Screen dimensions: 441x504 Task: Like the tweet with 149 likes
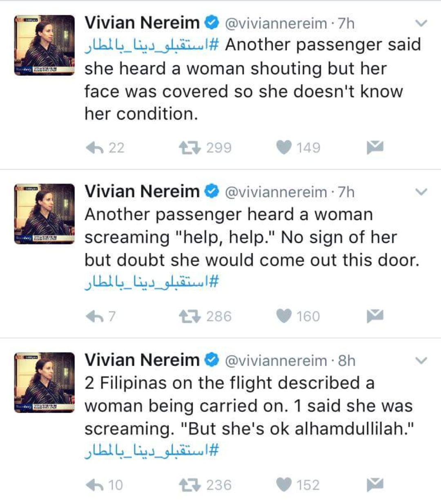(x=284, y=147)
